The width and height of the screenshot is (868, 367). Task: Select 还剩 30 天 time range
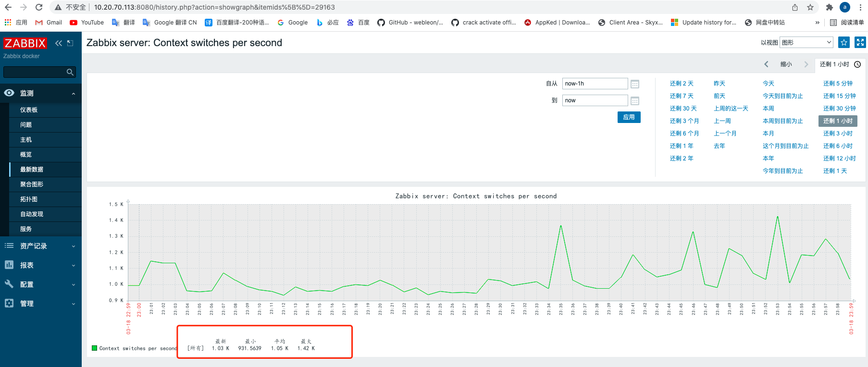[x=683, y=109]
